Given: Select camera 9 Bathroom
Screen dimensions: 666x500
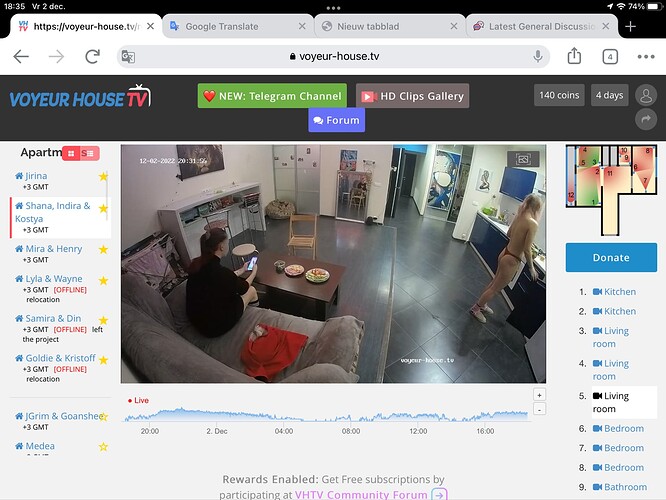Looking at the screenshot, I should coord(620,487).
